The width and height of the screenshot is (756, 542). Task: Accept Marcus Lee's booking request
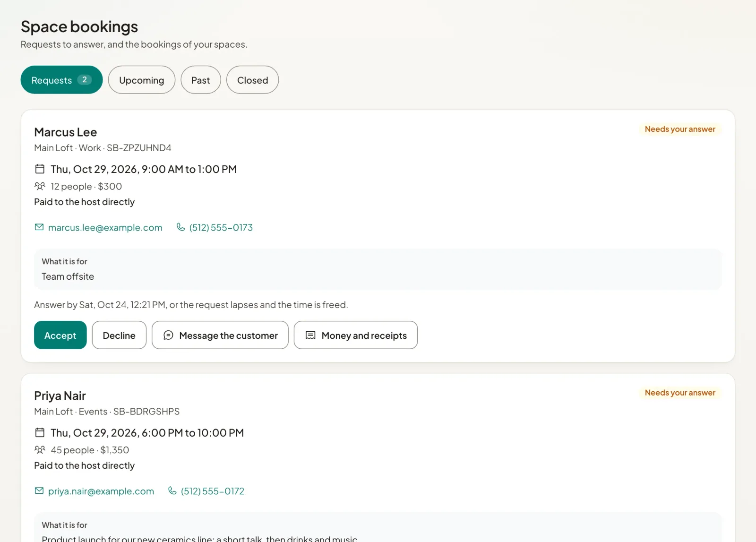click(60, 335)
